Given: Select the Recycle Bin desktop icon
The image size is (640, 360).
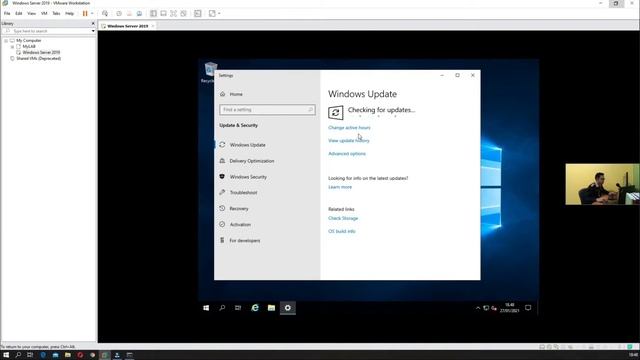Looking at the screenshot, I should pyautogui.click(x=210, y=72).
